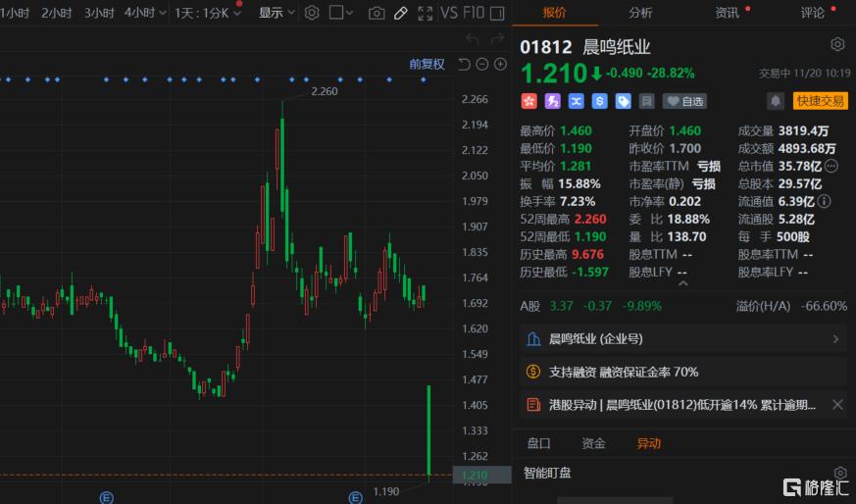The image size is (856, 504).
Task: Set a price alert with bell icon
Action: [x=776, y=101]
